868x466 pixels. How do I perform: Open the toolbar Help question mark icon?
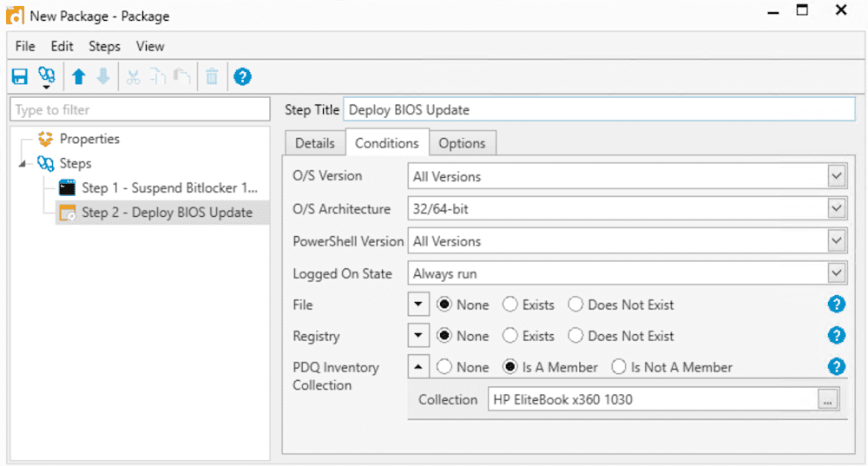coord(242,76)
